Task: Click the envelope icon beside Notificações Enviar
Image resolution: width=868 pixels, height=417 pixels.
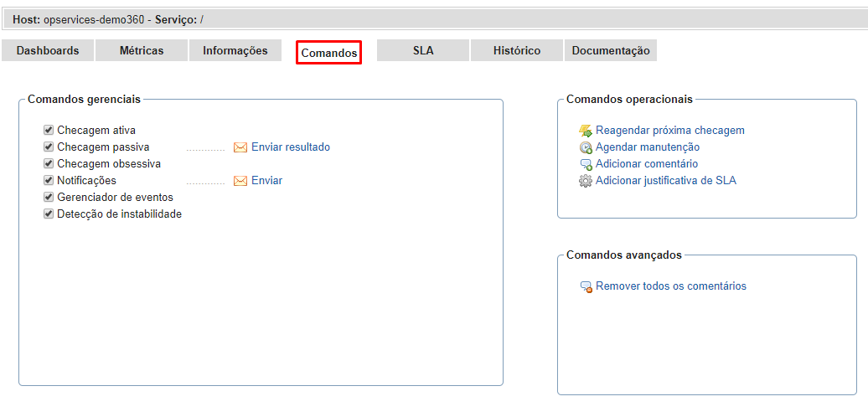Action: pyautogui.click(x=240, y=181)
